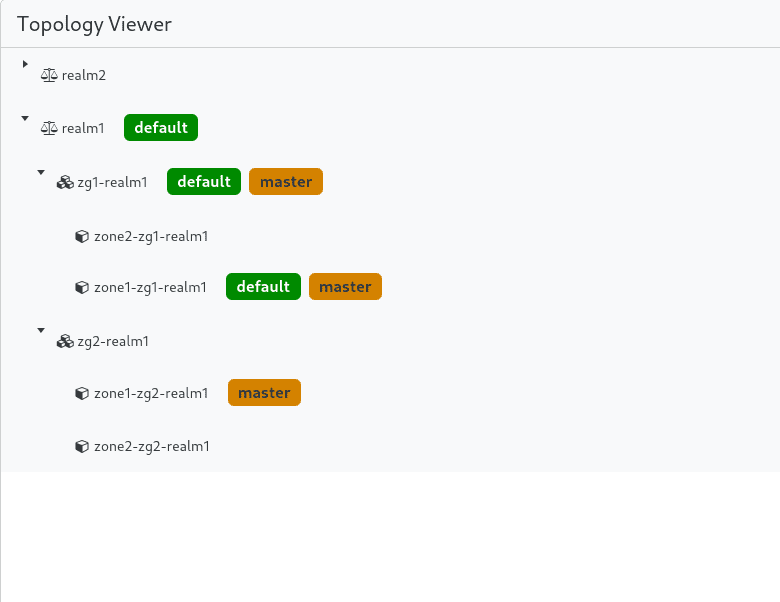Collapse the realm1 tree node
The width and height of the screenshot is (780, 602).
pyautogui.click(x=25, y=118)
